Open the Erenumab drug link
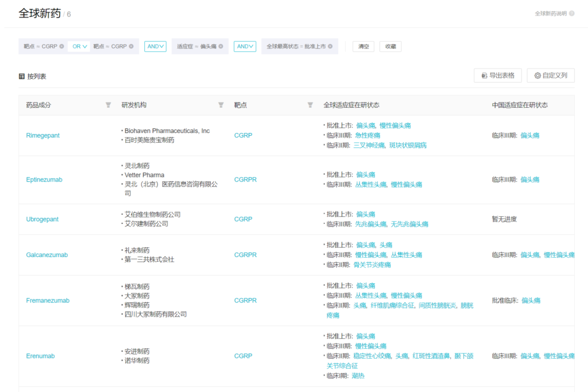Image resolution: width=588 pixels, height=392 pixels. (40, 356)
